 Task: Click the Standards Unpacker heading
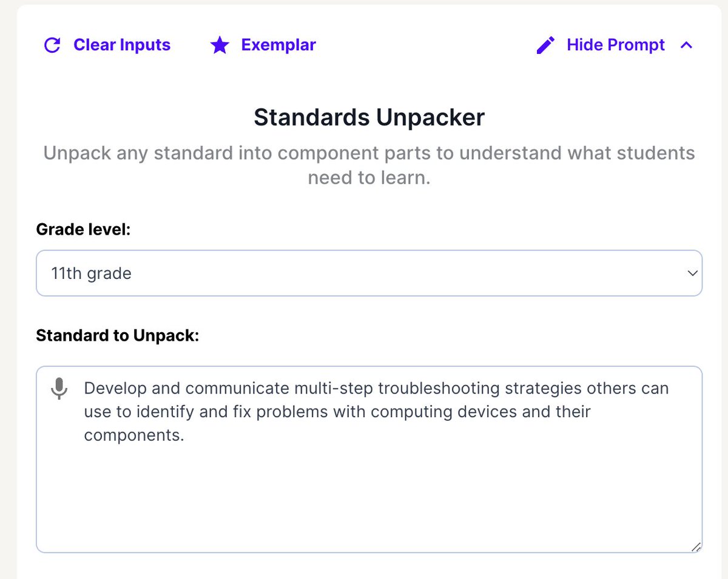pyautogui.click(x=369, y=117)
